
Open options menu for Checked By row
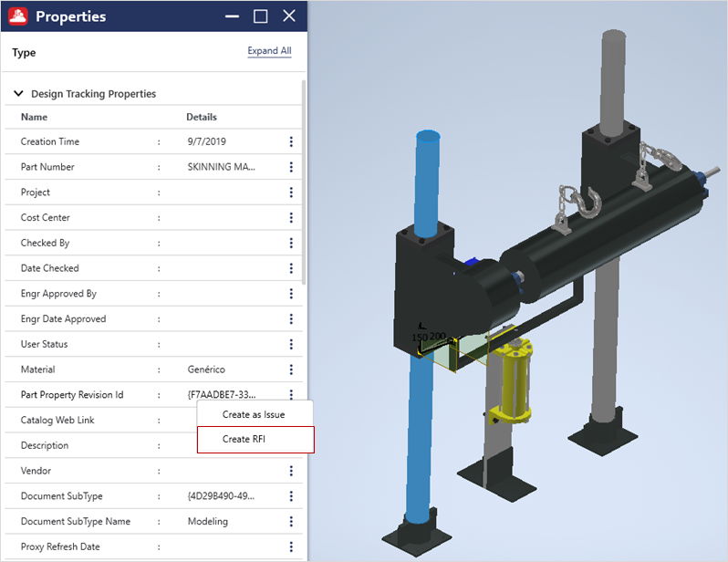(x=291, y=243)
